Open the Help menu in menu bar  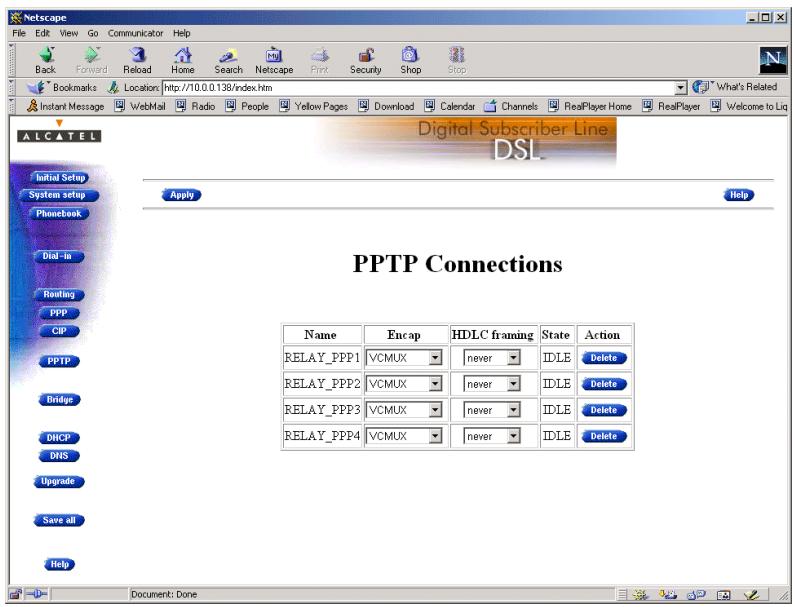[x=182, y=33]
